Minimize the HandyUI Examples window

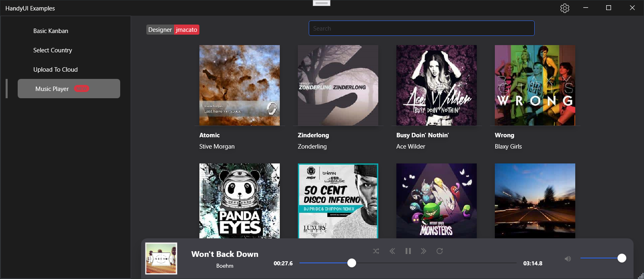coord(586,8)
